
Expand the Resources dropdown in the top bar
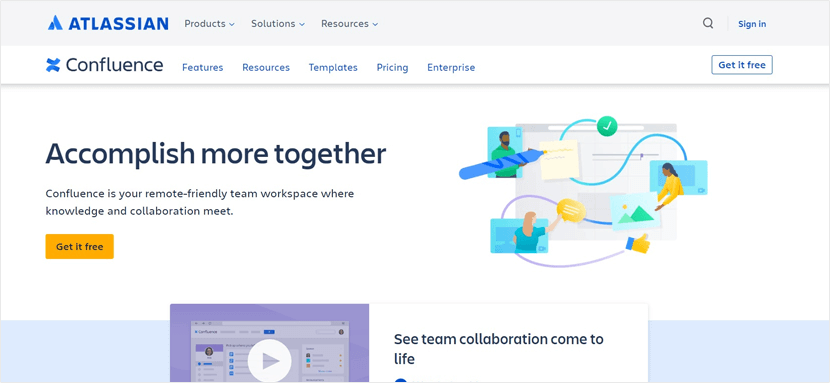(x=349, y=24)
